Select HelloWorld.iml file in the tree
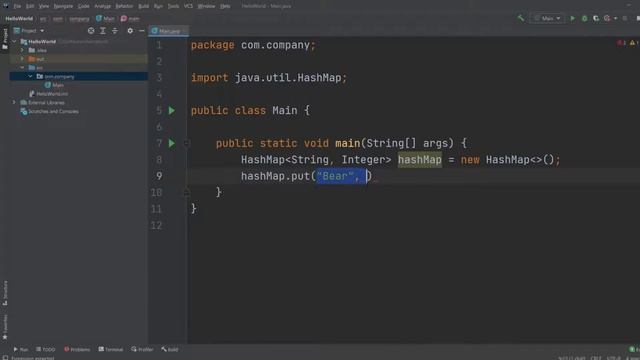Screen dimensions: 640x360 point(48,94)
